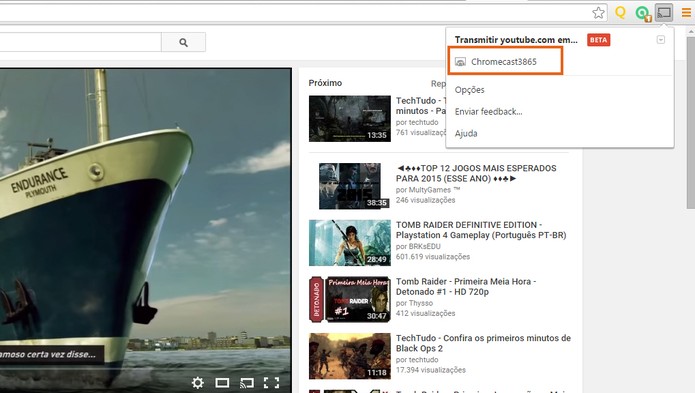The height and width of the screenshot is (393, 695).
Task: Choose Enviar feedback... entry
Action: click(488, 112)
